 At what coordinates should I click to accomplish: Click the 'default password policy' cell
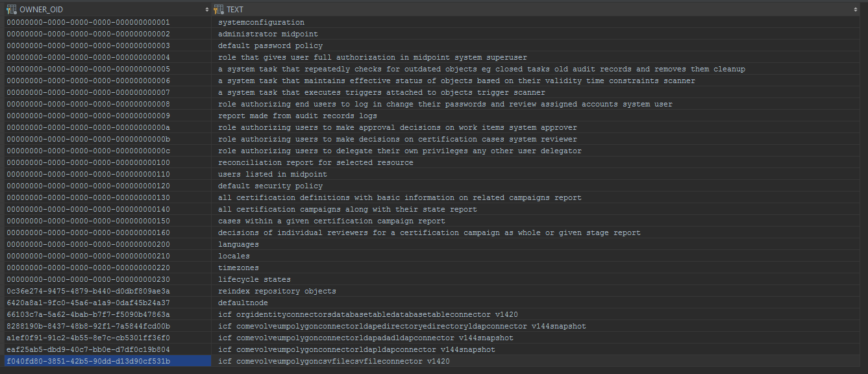pyautogui.click(x=270, y=46)
